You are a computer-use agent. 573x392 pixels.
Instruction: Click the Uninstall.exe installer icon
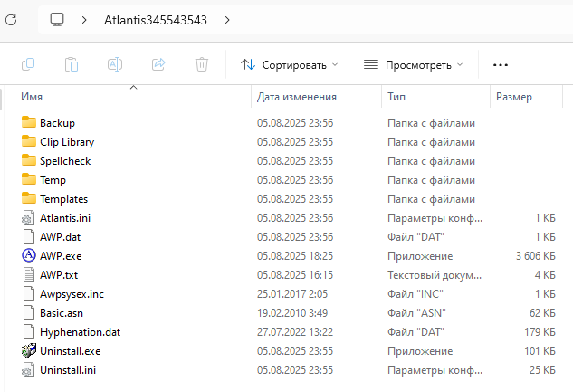pyautogui.click(x=28, y=350)
